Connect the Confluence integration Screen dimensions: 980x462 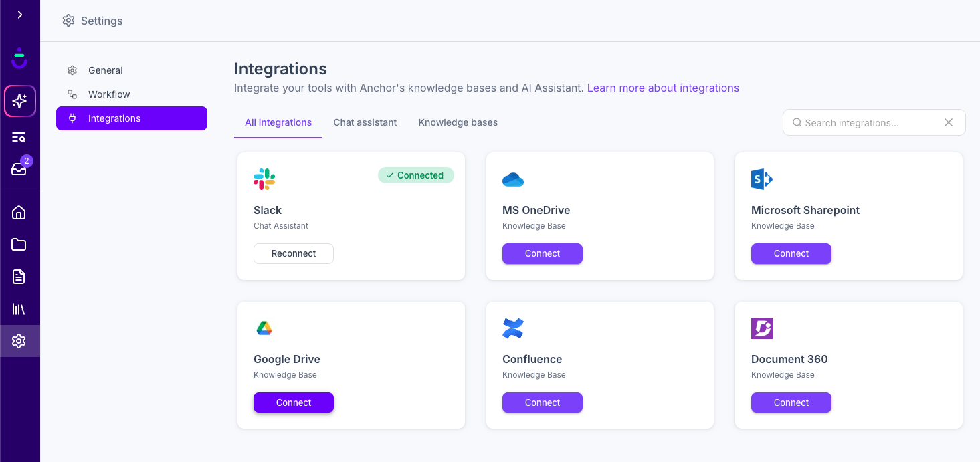coord(543,402)
